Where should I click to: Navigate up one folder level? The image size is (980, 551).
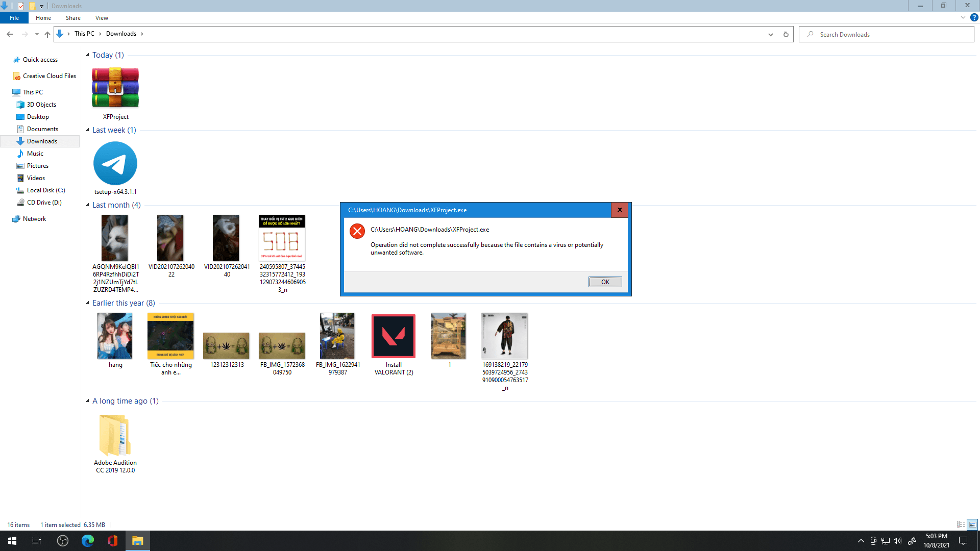pos(47,34)
